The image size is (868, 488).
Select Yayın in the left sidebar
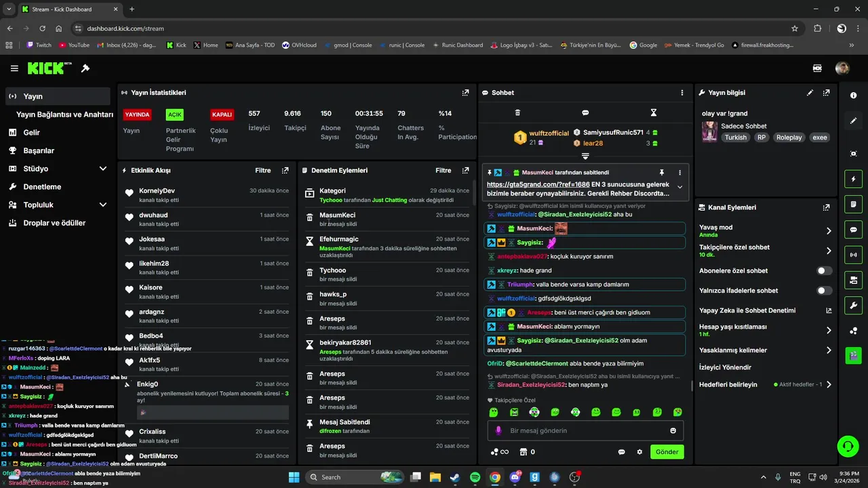pyautogui.click(x=58, y=96)
